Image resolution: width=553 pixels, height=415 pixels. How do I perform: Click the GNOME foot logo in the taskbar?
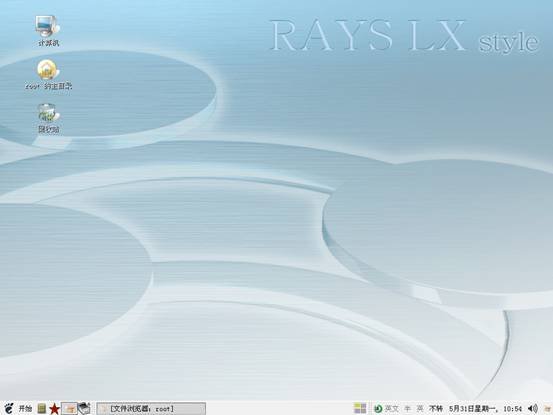point(8,409)
